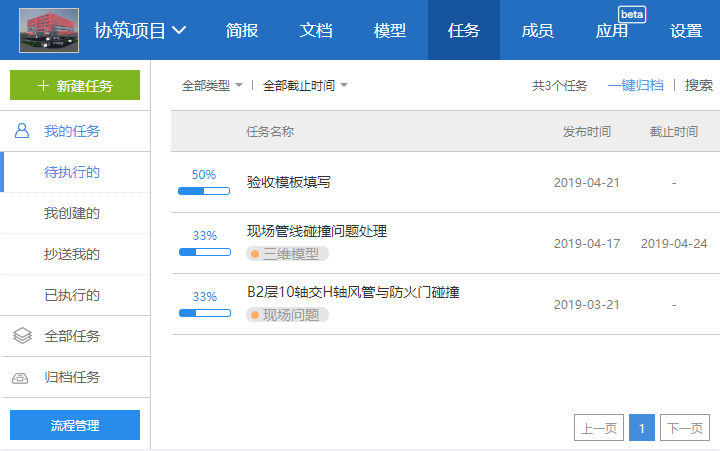Click the publish date 2019-04-17
This screenshot has width=720, height=451.
point(587,243)
